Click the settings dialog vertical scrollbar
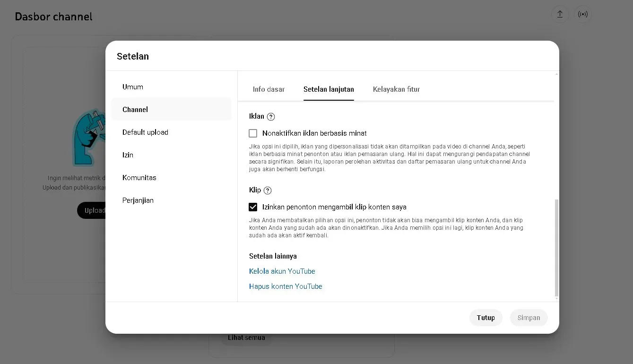The width and height of the screenshot is (633, 364). (x=556, y=247)
